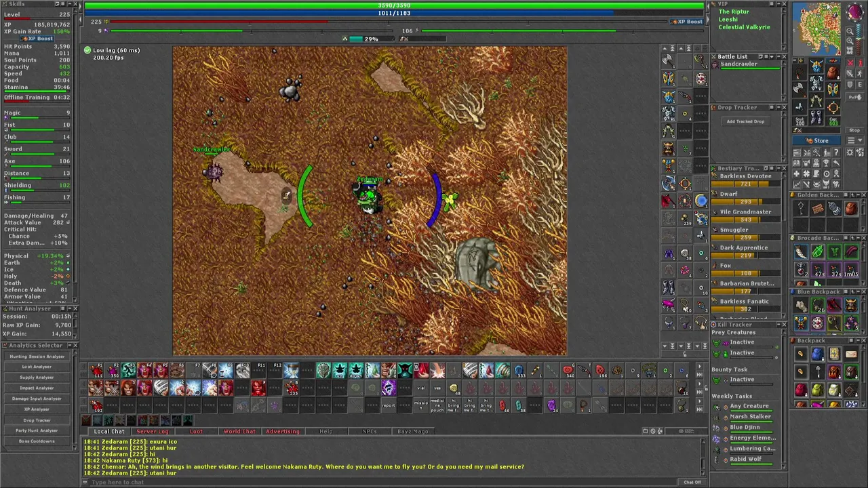The width and height of the screenshot is (868, 488).
Task: Switch to Local Chat tab
Action: click(108, 432)
